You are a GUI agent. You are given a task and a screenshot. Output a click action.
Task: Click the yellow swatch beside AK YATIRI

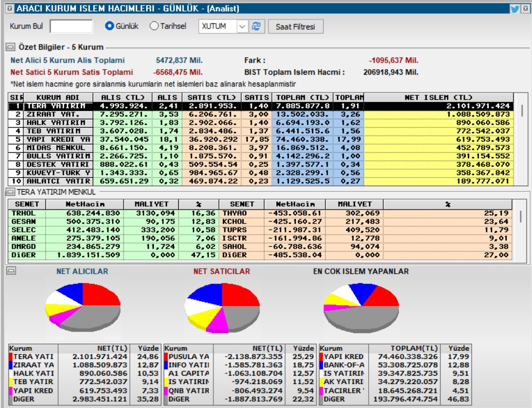(x=321, y=382)
